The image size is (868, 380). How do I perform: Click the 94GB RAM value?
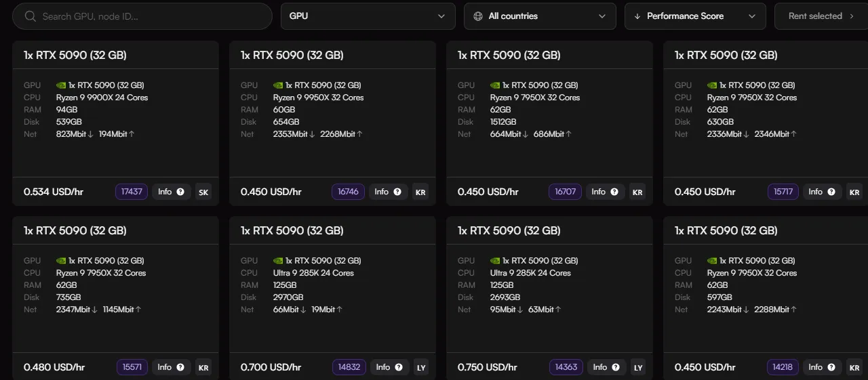(67, 110)
